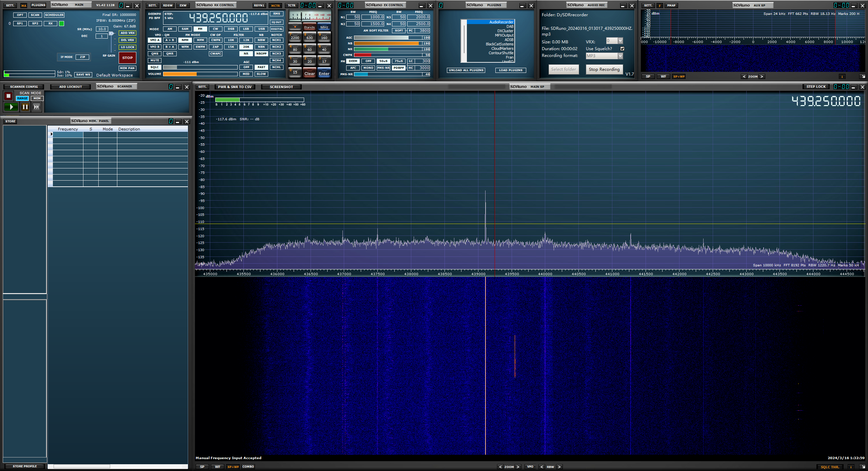Click the red scanner stop icon
868x471 pixels.
point(8,96)
